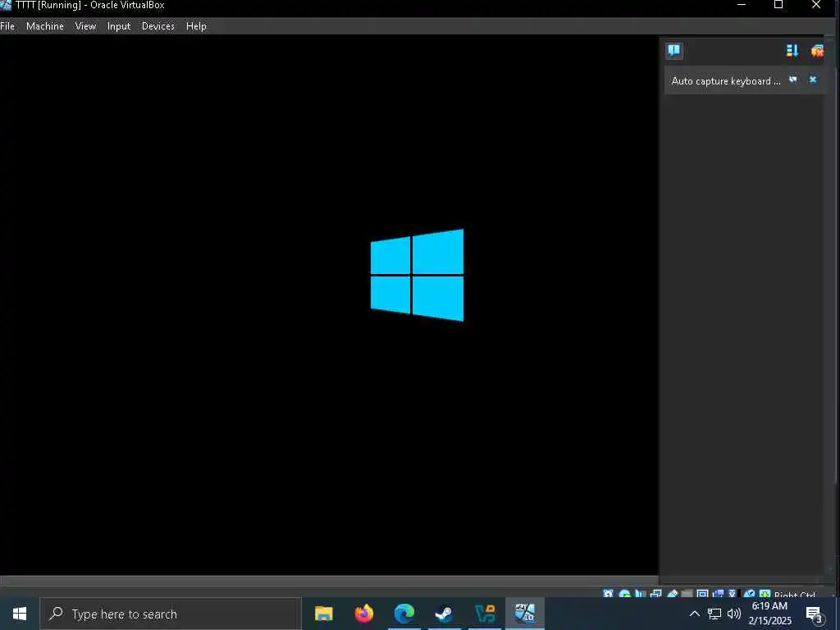Open the Help menu
The width and height of the screenshot is (840, 630).
[x=196, y=25]
